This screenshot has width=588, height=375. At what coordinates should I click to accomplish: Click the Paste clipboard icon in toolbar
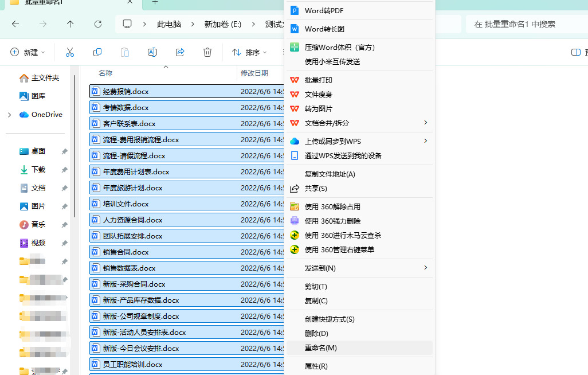tap(125, 52)
